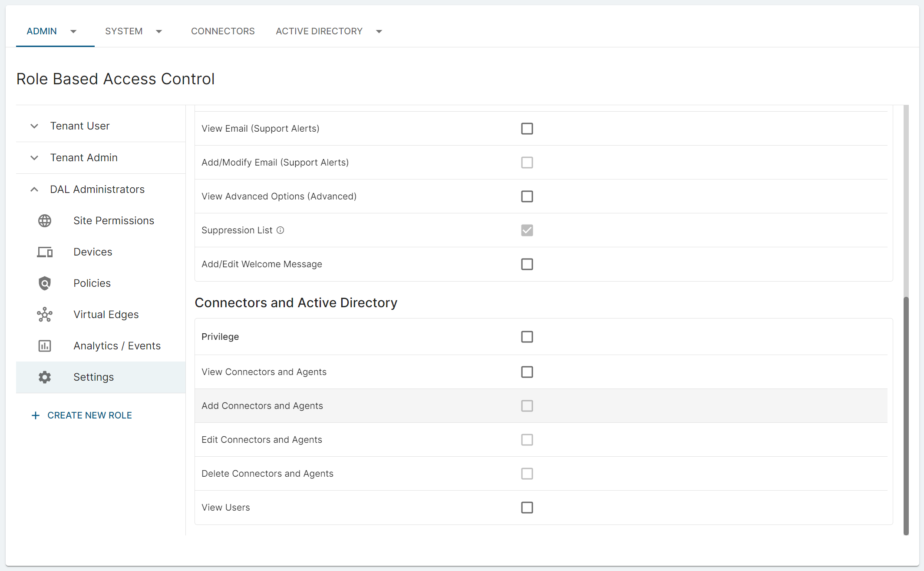The image size is (924, 571).
Task: Tick the Add/Edit Welcome Message checkbox
Action: point(527,264)
